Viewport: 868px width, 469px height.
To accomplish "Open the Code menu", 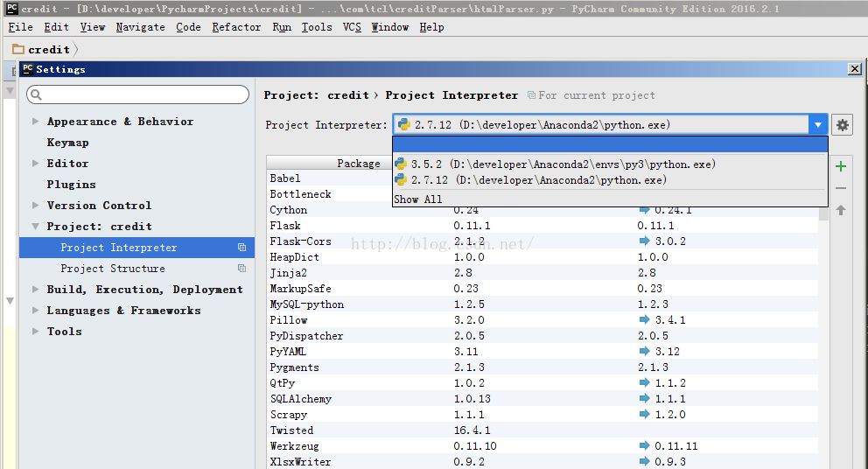I will pos(189,27).
